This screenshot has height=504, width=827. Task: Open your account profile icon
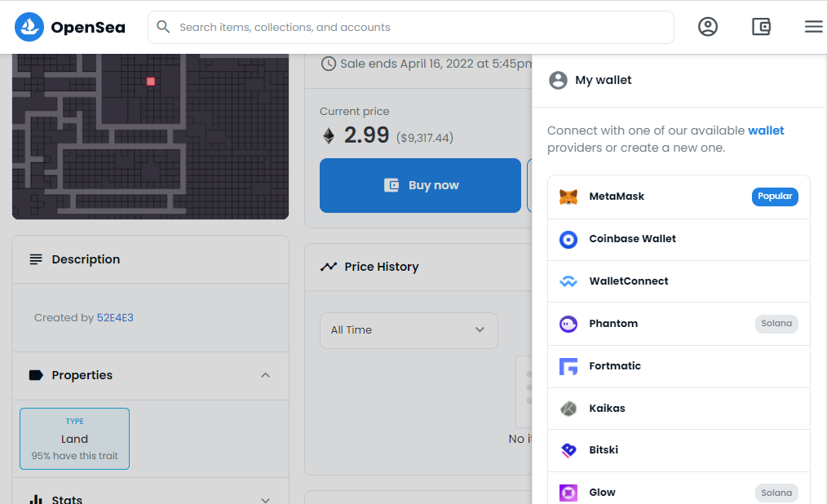[x=707, y=26]
